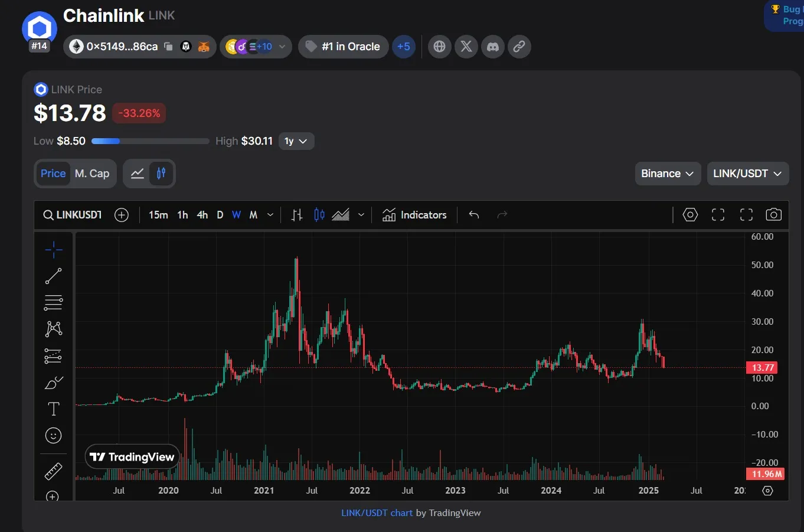The image size is (804, 532).
Task: Copy the contract address 0x5149...86ca
Action: pyautogui.click(x=168, y=47)
